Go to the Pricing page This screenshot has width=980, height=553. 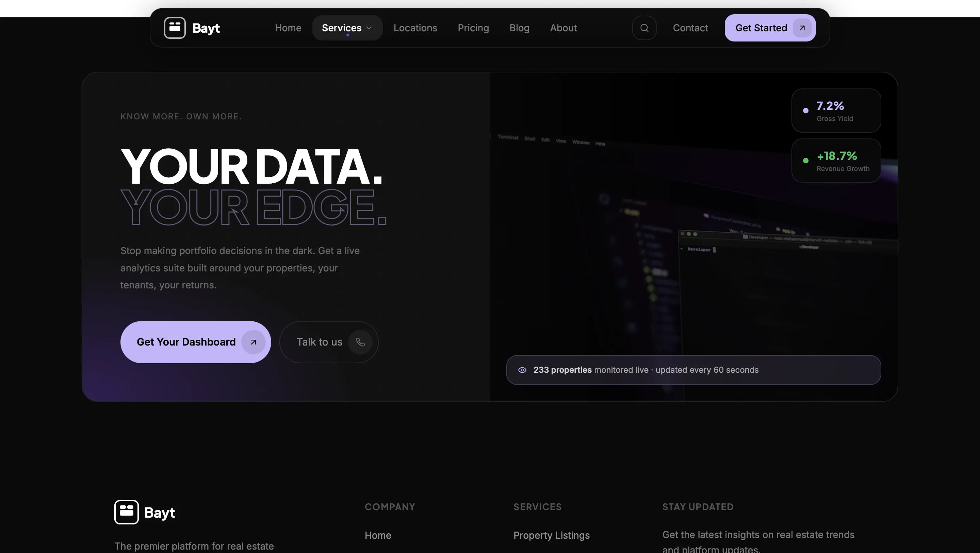473,28
